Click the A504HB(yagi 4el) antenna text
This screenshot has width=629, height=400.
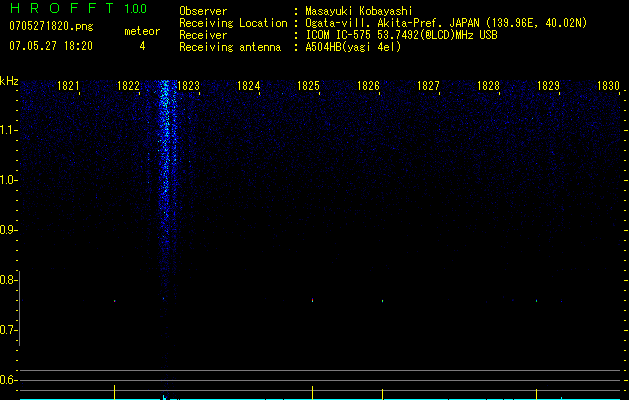(353, 47)
